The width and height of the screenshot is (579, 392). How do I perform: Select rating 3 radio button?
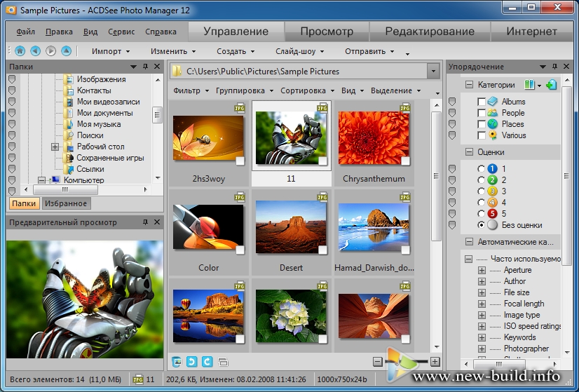481,191
